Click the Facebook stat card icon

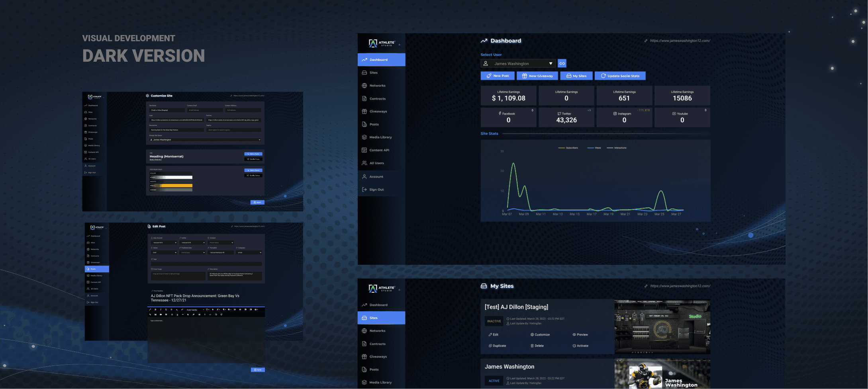click(x=500, y=113)
